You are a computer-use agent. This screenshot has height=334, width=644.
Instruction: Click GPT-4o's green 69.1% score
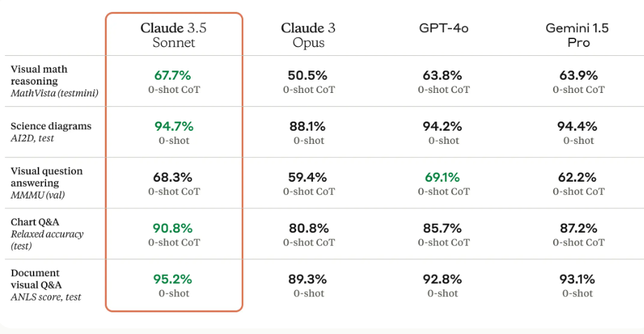coord(443,177)
